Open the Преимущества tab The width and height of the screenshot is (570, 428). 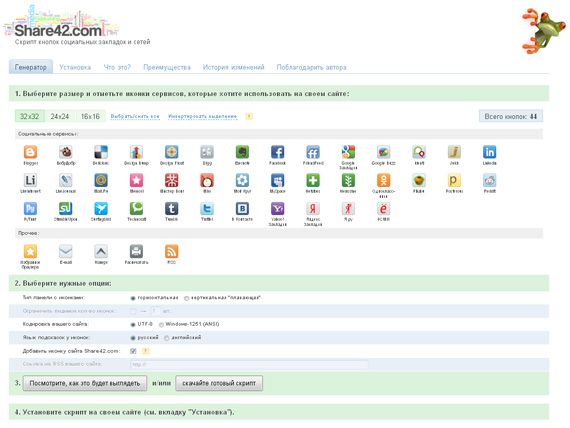pyautogui.click(x=167, y=67)
